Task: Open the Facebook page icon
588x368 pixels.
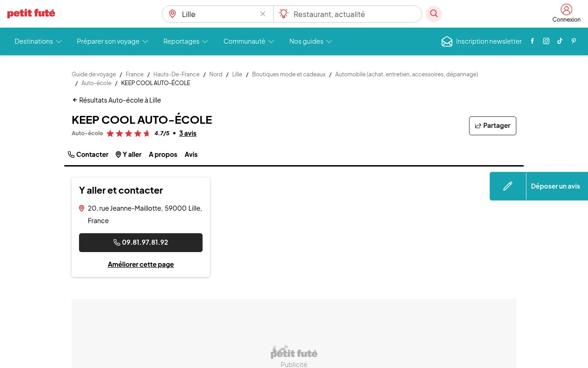Action: tap(532, 41)
